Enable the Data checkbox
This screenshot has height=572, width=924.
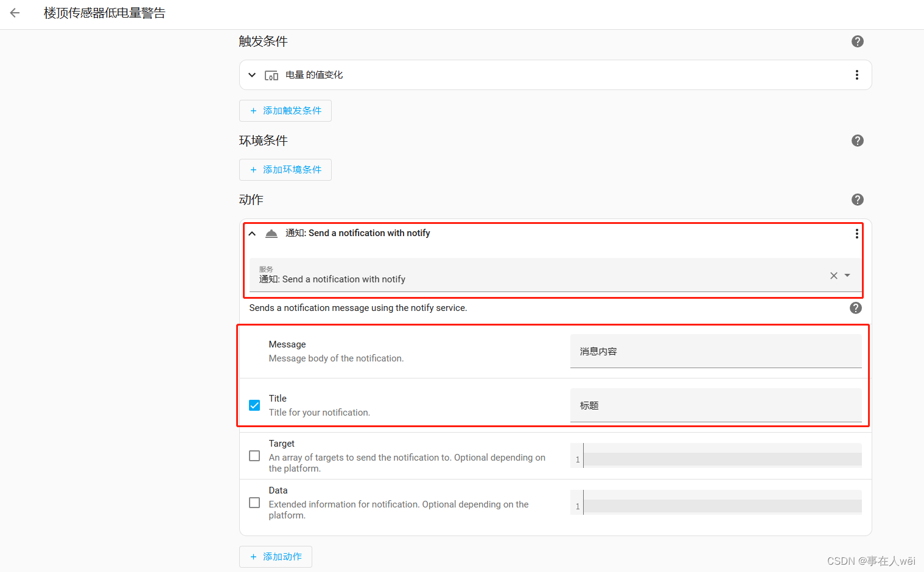point(254,503)
